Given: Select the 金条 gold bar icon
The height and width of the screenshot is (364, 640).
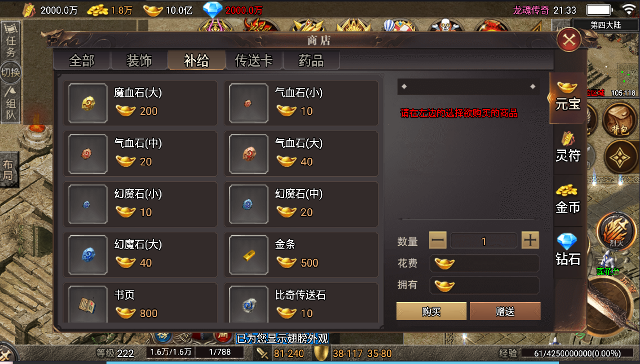Looking at the screenshot, I should pyautogui.click(x=248, y=255).
